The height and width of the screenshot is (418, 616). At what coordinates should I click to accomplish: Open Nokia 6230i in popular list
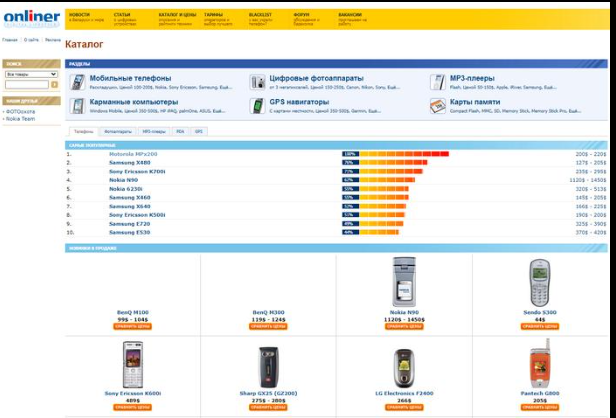126,189
